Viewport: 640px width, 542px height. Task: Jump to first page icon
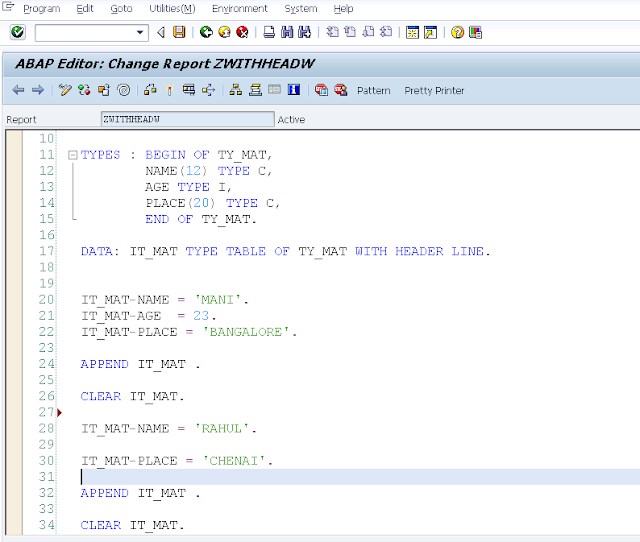[332, 32]
